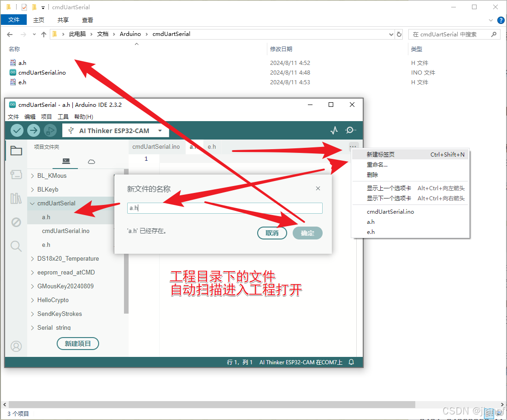The image size is (507, 420).
Task: Click the Arduino breadcrumb in Explorer address bar
Action: [x=130, y=34]
